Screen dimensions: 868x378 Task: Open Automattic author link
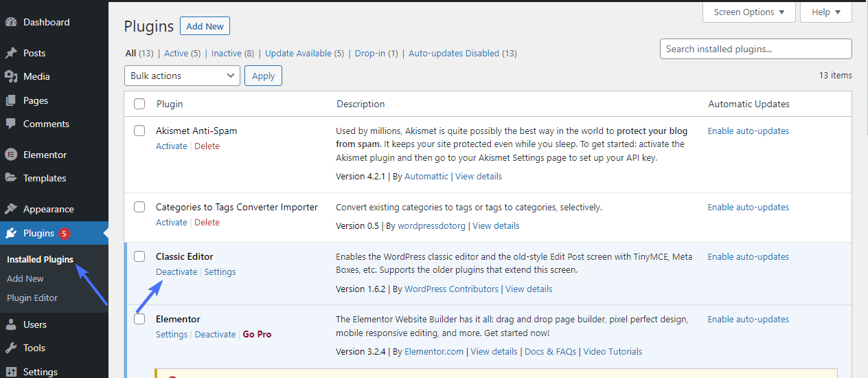click(x=426, y=176)
